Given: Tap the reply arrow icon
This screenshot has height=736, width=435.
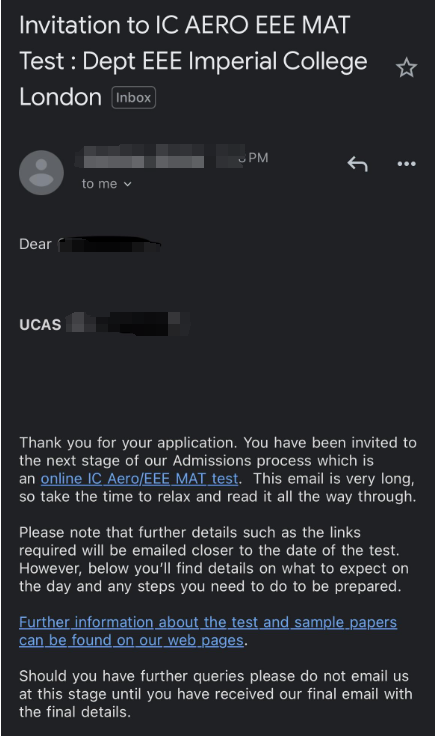Looking at the screenshot, I should coord(358,164).
